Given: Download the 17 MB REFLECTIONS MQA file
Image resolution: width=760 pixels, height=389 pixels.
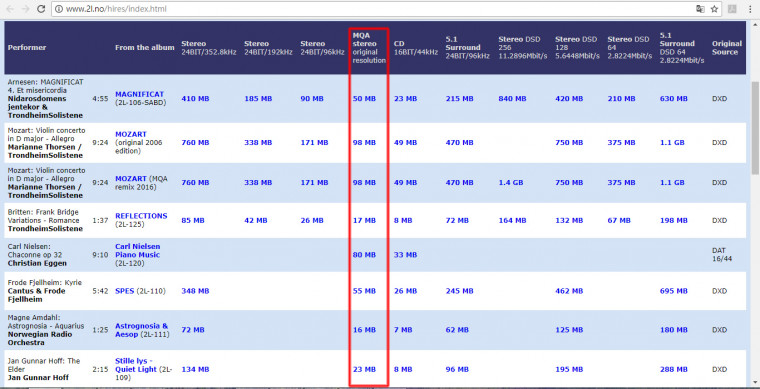Looking at the screenshot, I should tap(364, 220).
